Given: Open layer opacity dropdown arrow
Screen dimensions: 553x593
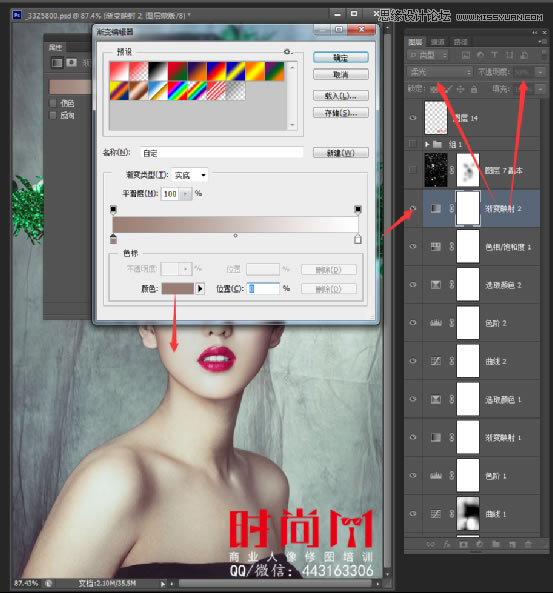Looking at the screenshot, I should pos(541,71).
